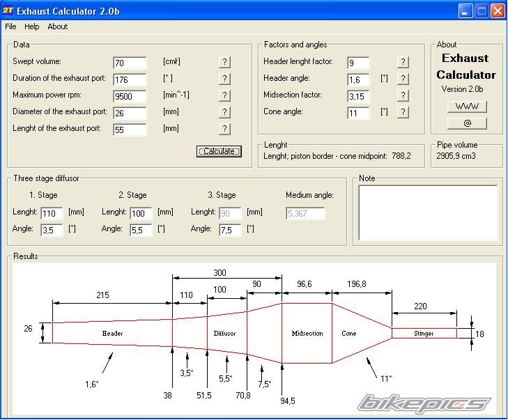
Task: Open help for Maximum power rpm
Action: tap(224, 95)
